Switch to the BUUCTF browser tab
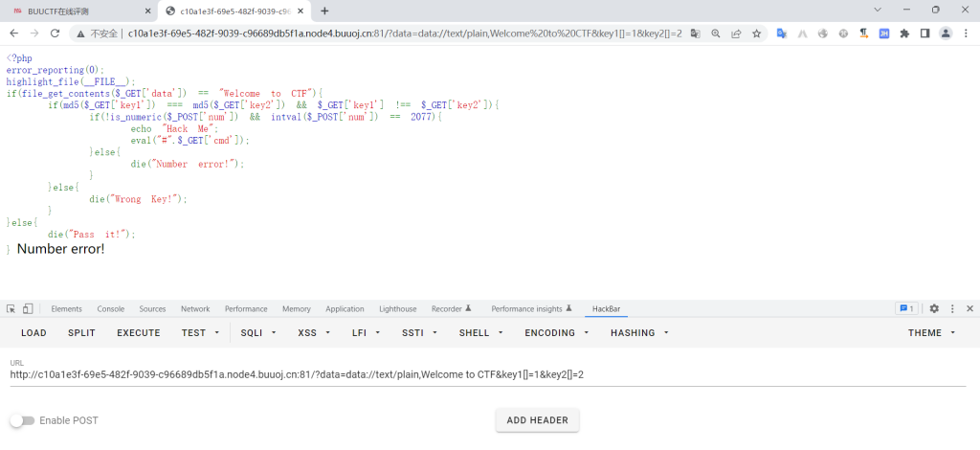980x450 pixels. [x=77, y=11]
